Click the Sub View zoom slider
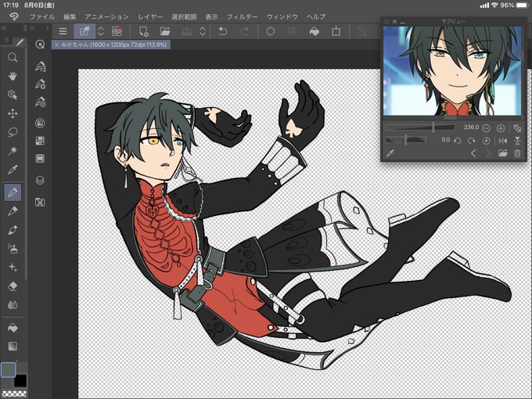The image size is (532, 399). pos(420,128)
